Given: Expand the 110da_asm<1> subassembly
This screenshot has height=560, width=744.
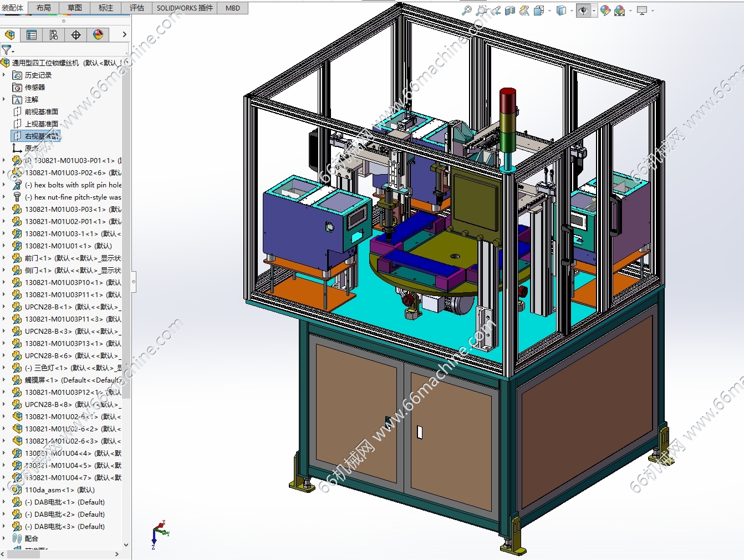Looking at the screenshot, I should click(4, 490).
